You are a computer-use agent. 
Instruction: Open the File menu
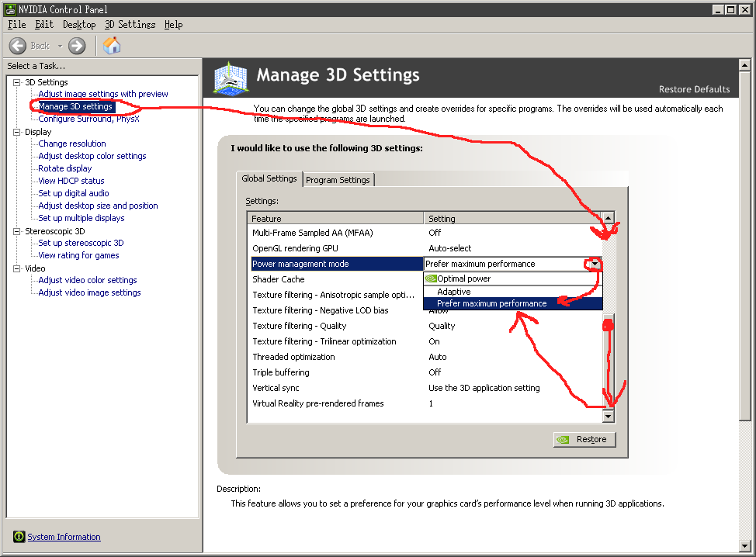click(x=17, y=25)
